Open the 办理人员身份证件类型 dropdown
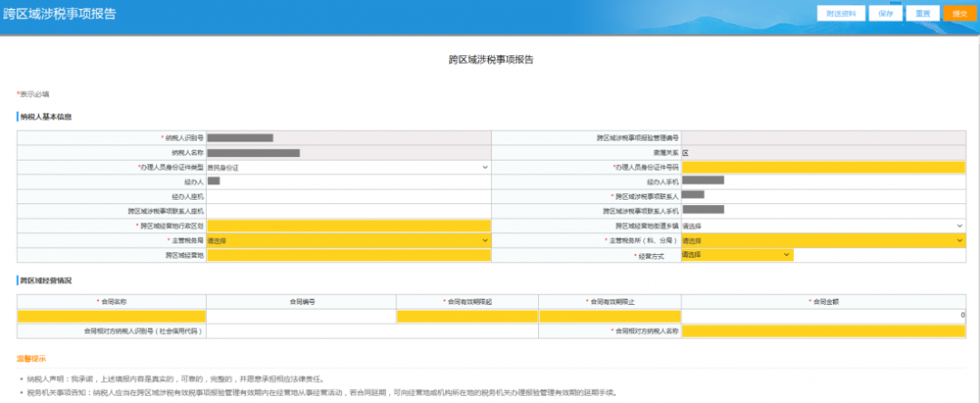980x403 pixels. [348, 167]
